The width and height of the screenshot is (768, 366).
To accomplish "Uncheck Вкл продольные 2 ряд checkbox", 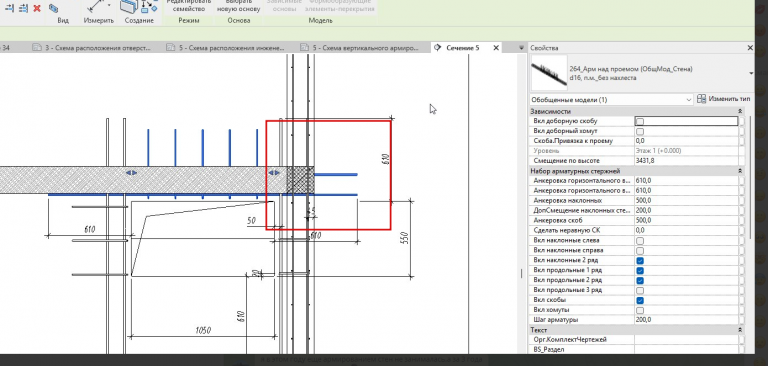I will pos(640,280).
